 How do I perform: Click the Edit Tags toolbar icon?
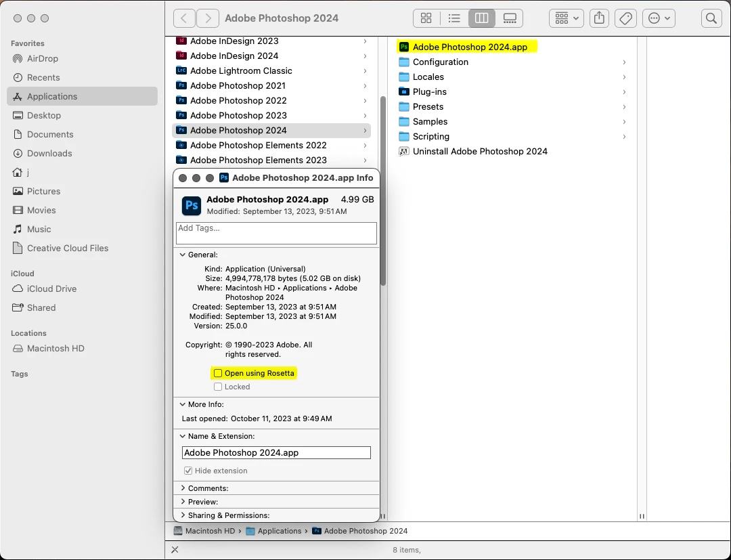click(x=625, y=18)
